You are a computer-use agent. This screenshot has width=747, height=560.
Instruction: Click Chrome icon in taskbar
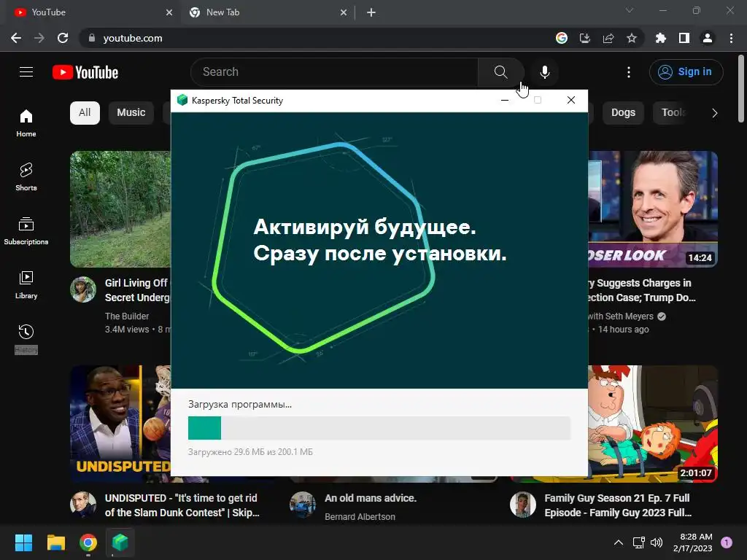88,542
